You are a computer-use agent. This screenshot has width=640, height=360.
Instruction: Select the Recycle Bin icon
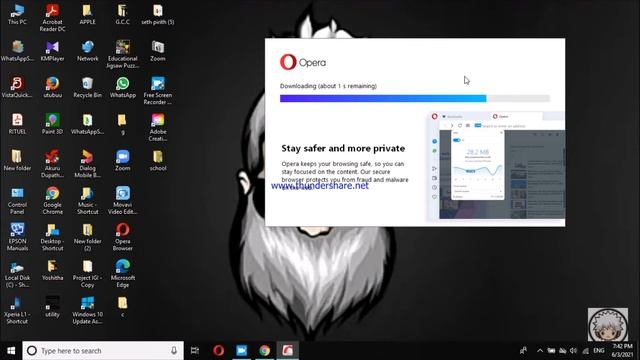(87, 88)
